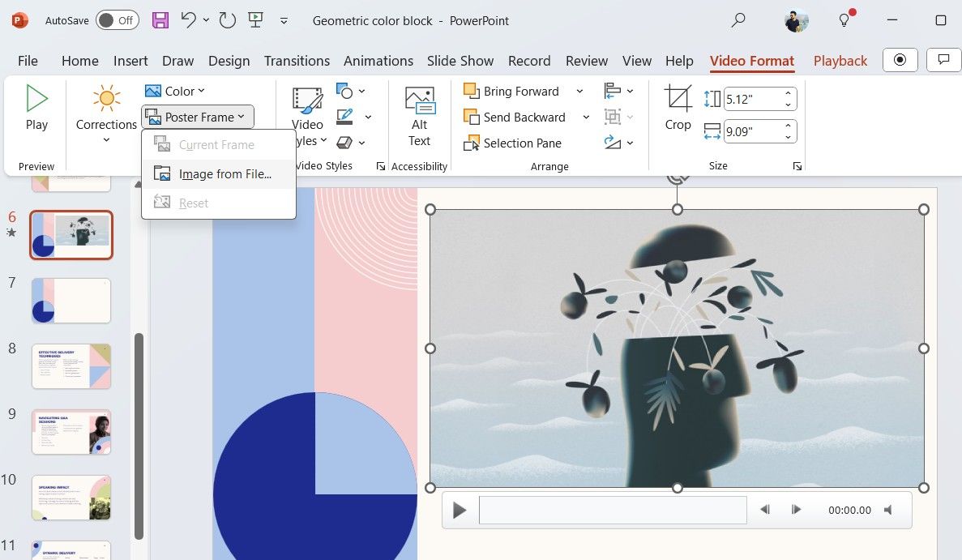
Task: Click the Bring Forward icon
Action: (x=470, y=91)
